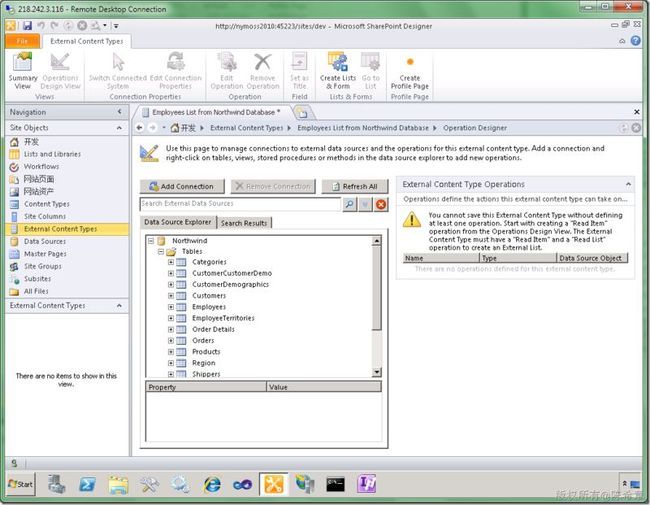Click Operation Designer breadcrumb link
650x505 pixels.
click(475, 128)
